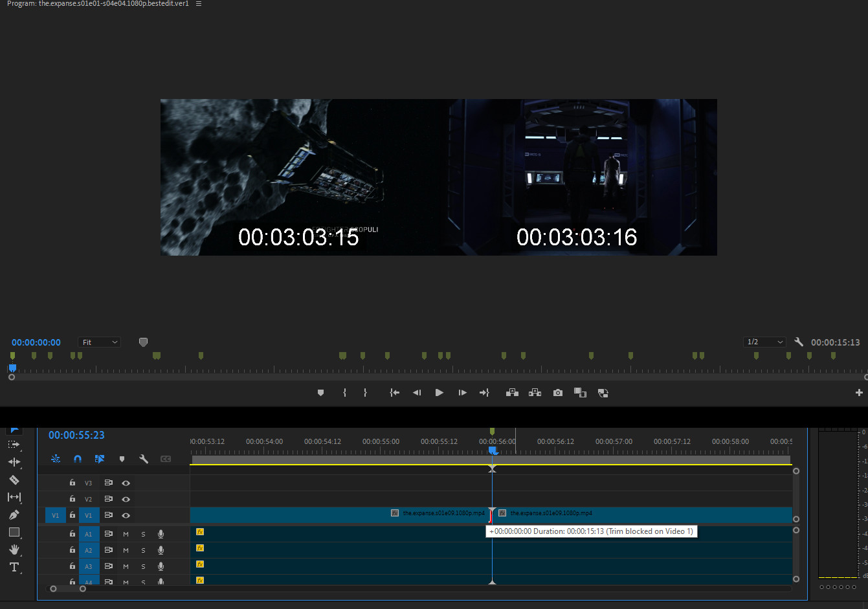Open timeline display settings wrench
The width and height of the screenshot is (868, 609).
coord(144,459)
